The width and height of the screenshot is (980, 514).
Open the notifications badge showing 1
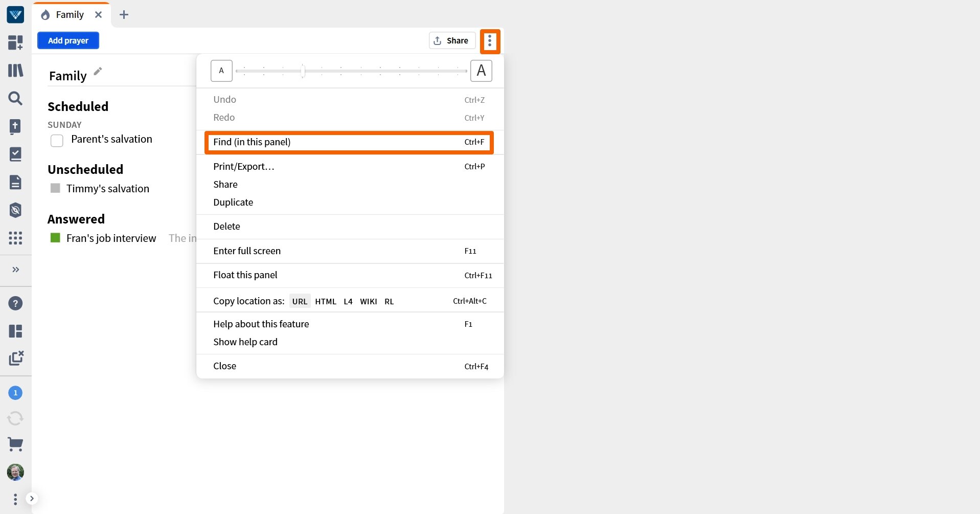[x=15, y=393]
